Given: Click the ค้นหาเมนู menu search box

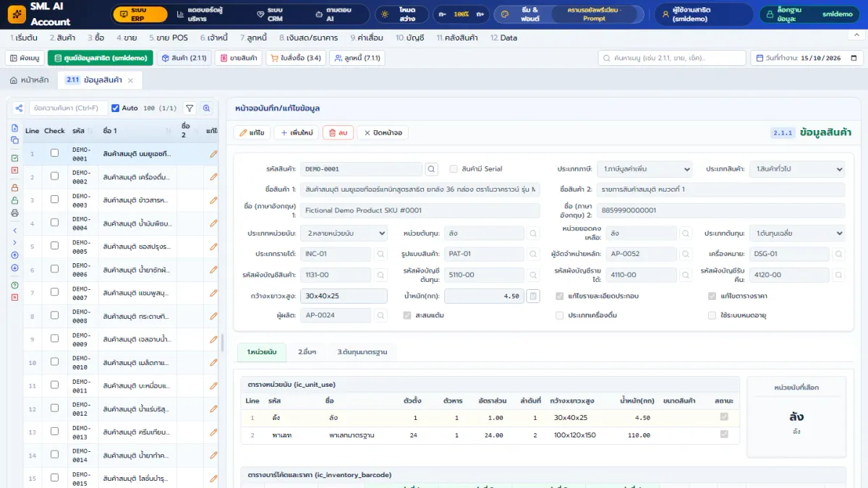Looking at the screenshot, I should [x=671, y=58].
